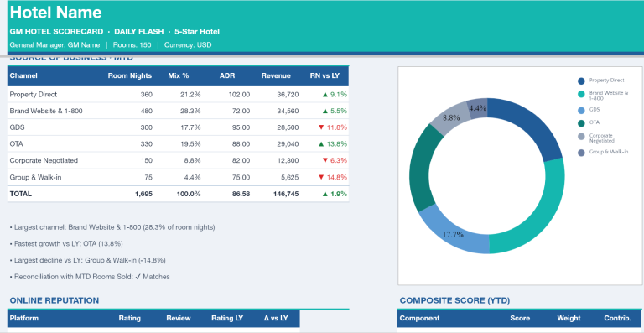The image size is (644, 333).
Task: Click the 5-Star Hotel label
Action: coord(197,32)
